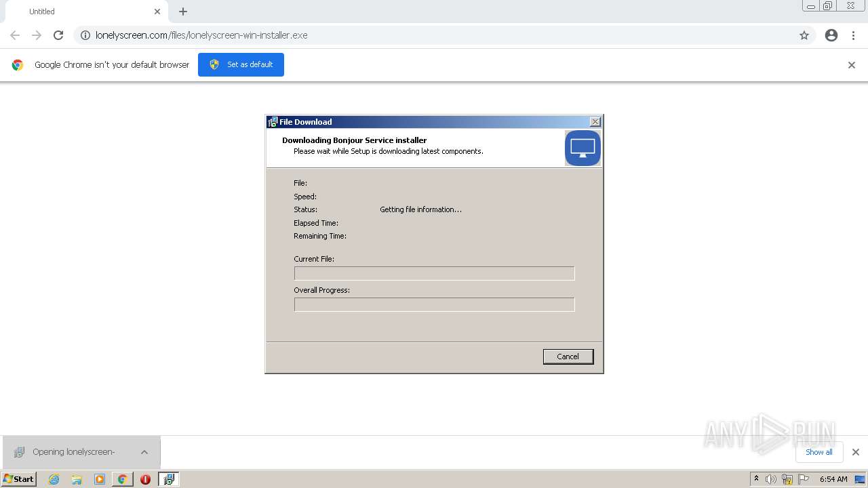Bookmark this page with the star icon
The width and height of the screenshot is (868, 488).
(x=804, y=35)
